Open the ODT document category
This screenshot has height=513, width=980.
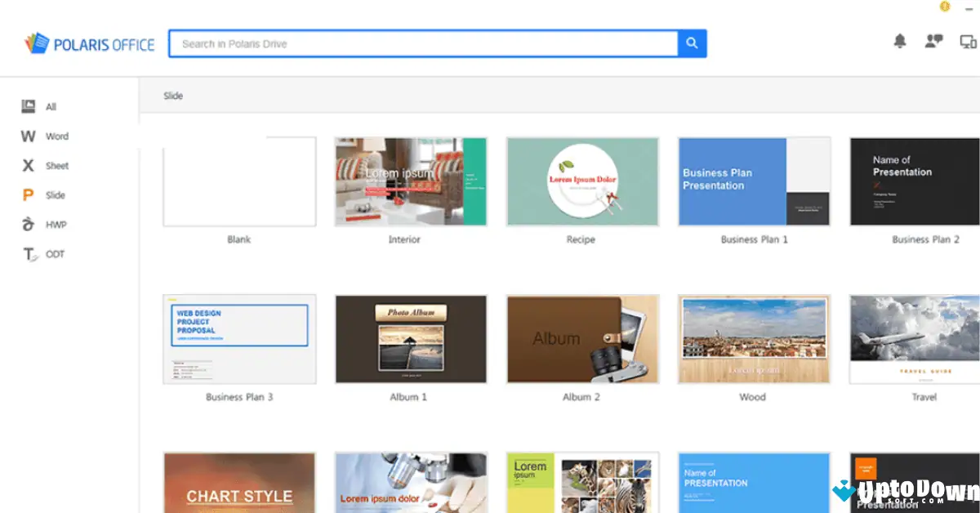point(26,253)
